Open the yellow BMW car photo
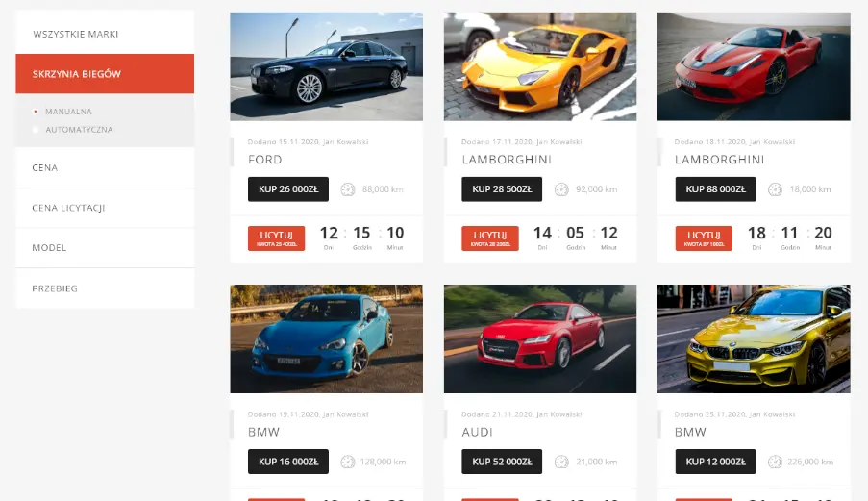The image size is (868, 501). point(754,338)
